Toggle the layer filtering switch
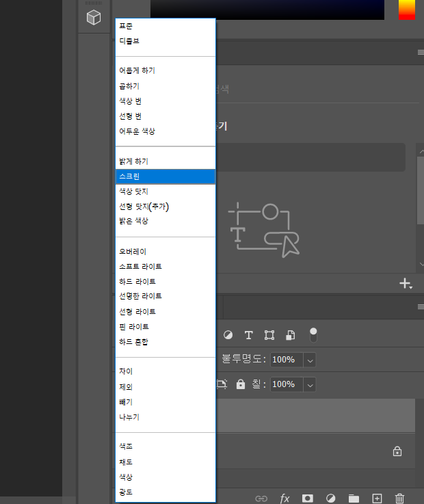 tap(313, 335)
